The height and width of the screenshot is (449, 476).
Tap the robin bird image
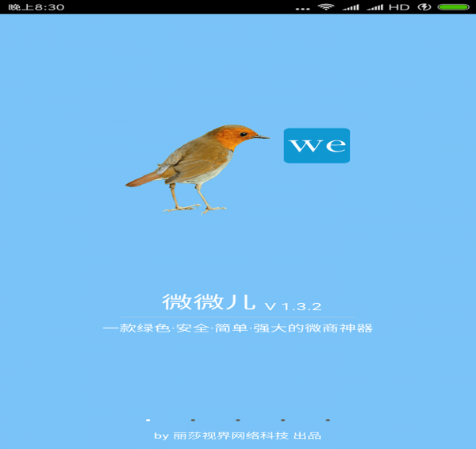pyautogui.click(x=197, y=168)
